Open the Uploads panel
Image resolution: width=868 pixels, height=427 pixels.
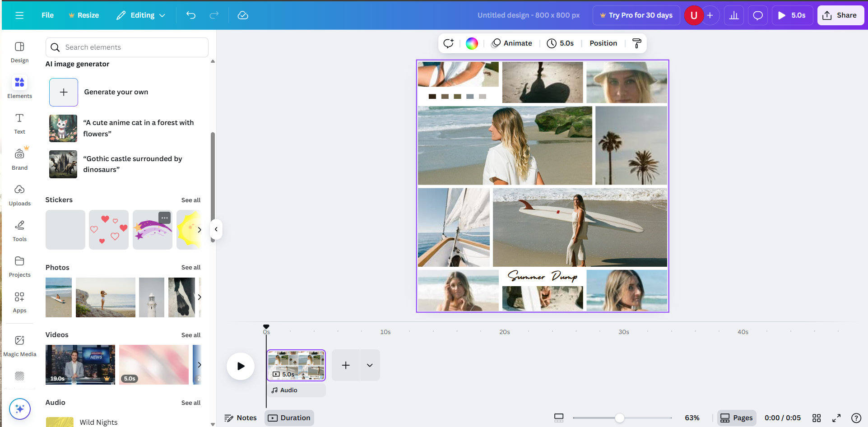[19, 195]
